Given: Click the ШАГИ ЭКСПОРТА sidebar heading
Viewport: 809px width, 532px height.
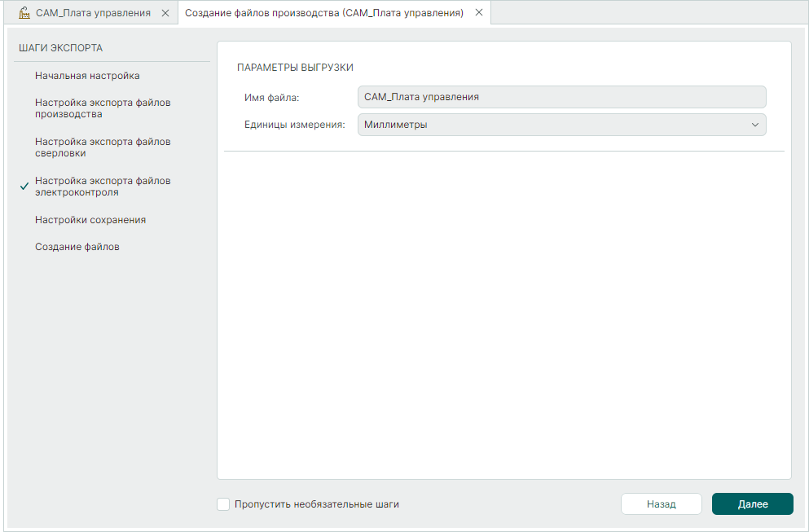Looking at the screenshot, I should click(60, 48).
